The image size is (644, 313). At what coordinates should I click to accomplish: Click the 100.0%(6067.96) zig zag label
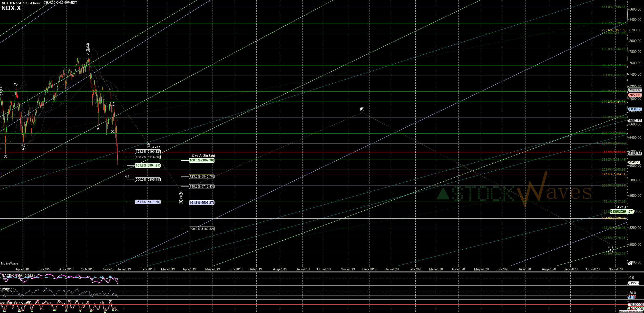coord(201,160)
